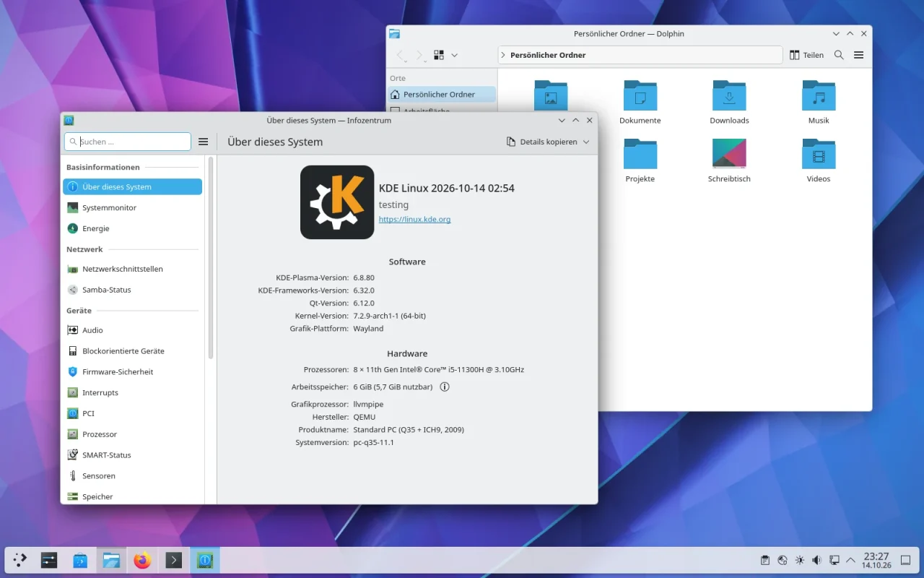Open the Downloads folder in Dolphin
The image size is (924, 578).
tap(729, 103)
